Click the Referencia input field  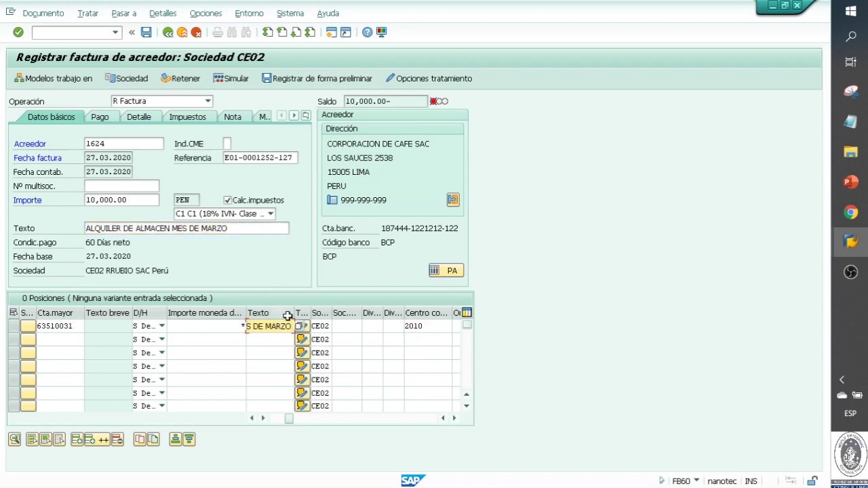260,157
